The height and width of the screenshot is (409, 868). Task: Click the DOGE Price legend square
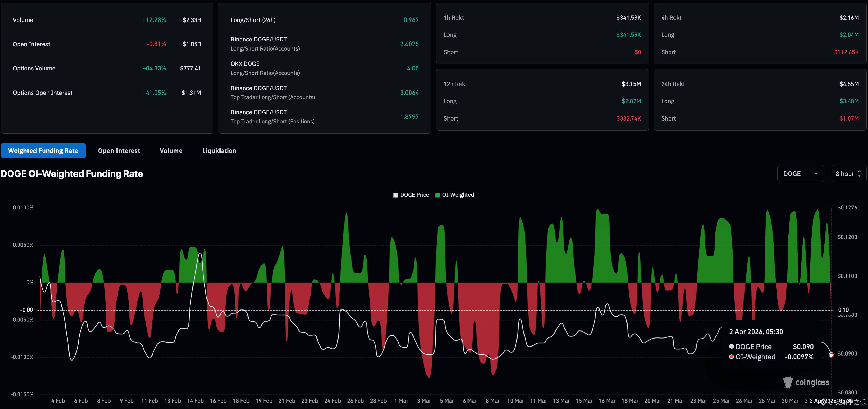396,195
